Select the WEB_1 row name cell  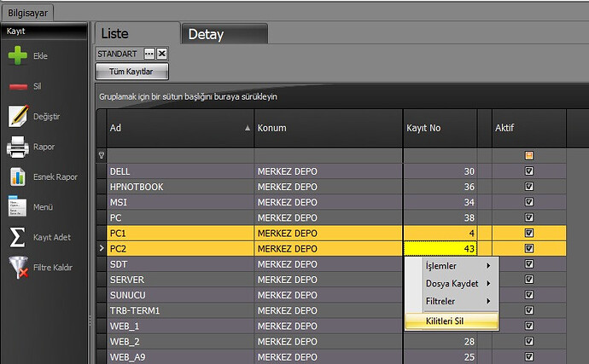(x=180, y=326)
